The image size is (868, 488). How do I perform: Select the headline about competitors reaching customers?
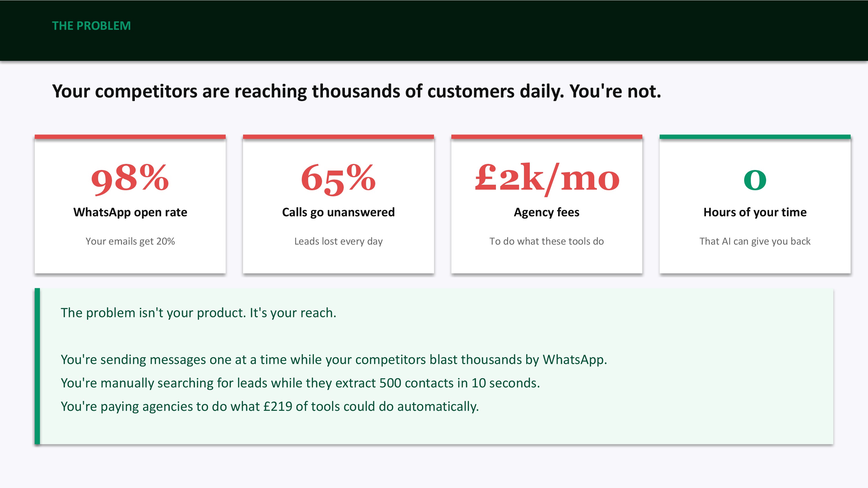click(356, 91)
